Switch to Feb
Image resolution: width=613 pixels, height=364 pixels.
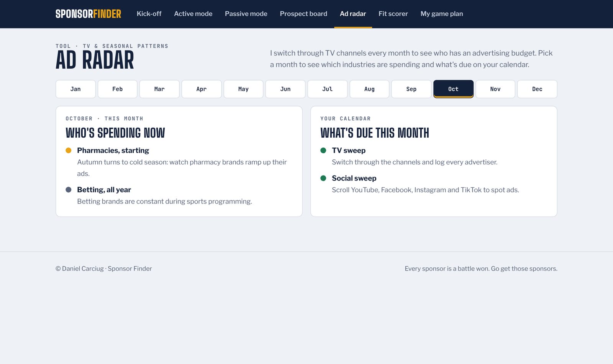click(x=118, y=89)
